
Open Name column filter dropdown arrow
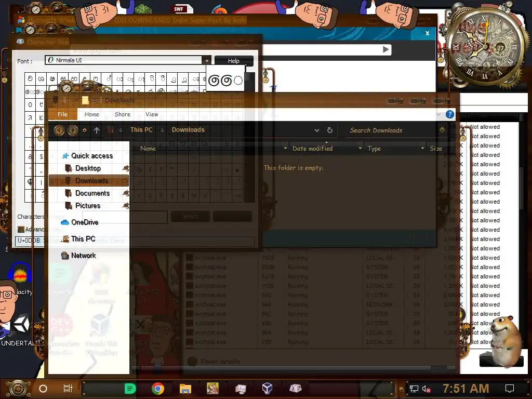285,148
